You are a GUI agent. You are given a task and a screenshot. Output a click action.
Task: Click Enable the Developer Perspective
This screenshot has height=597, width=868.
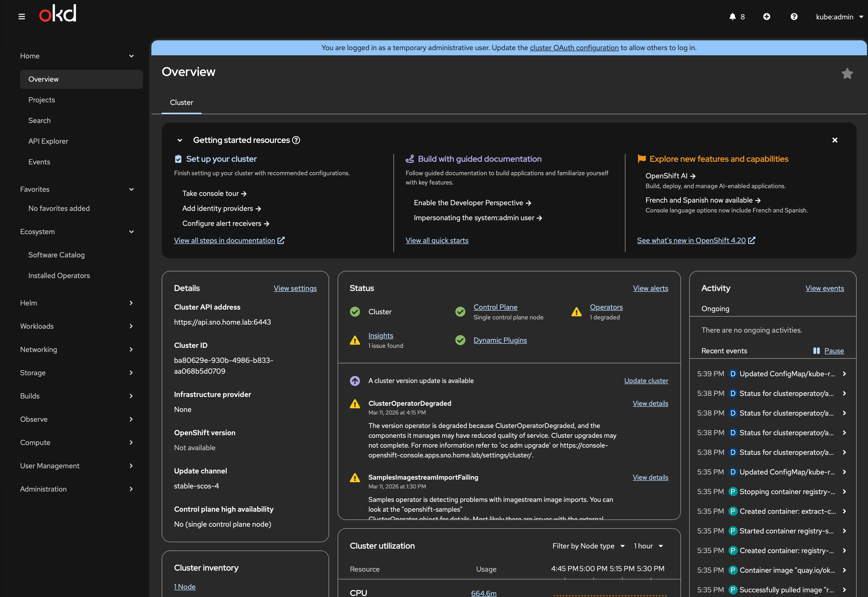click(x=472, y=203)
